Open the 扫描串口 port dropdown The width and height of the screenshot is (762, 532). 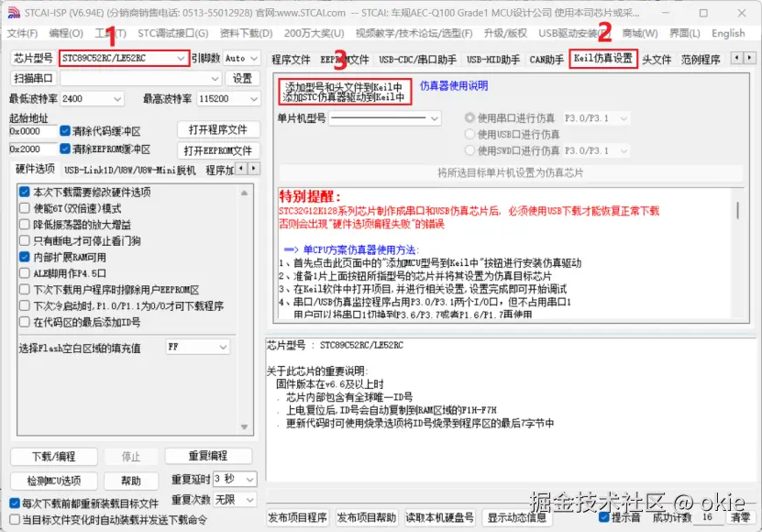point(140,78)
